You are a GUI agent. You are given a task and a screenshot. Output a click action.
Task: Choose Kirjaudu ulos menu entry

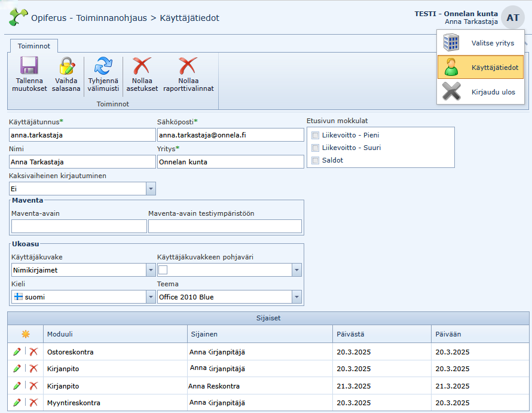(481, 91)
